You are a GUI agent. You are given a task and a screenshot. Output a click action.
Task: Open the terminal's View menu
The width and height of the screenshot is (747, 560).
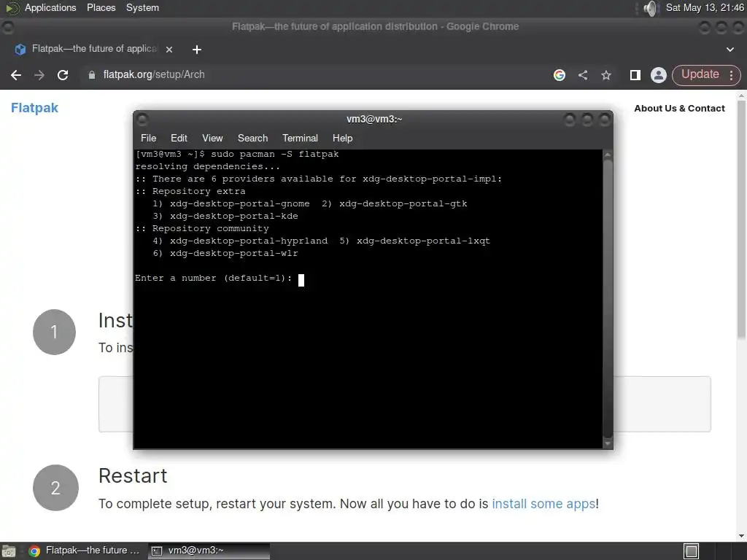[x=212, y=138]
